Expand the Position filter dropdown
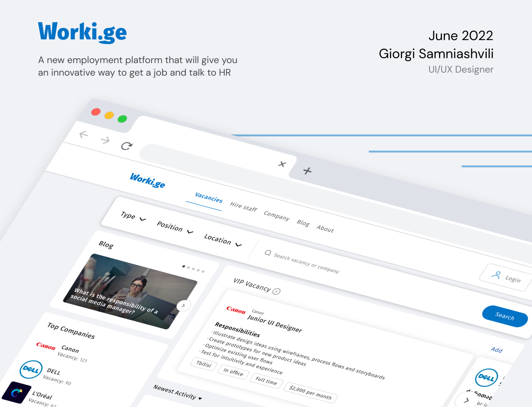532x407 pixels. point(175,227)
